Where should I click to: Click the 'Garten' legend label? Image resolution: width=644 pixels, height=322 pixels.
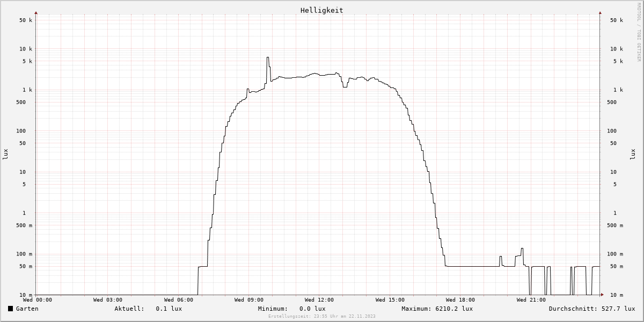(27, 309)
